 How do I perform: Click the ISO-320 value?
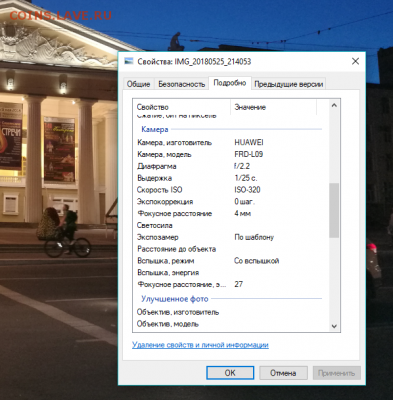coord(247,190)
